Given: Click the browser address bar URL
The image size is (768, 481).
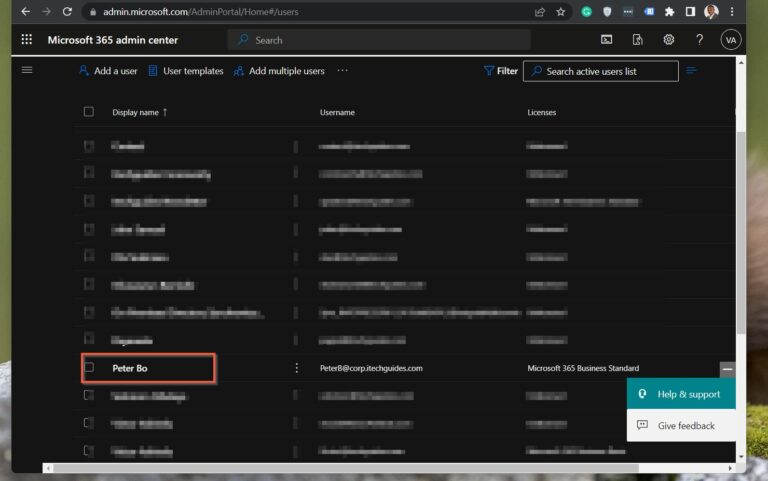Looking at the screenshot, I should pos(200,12).
